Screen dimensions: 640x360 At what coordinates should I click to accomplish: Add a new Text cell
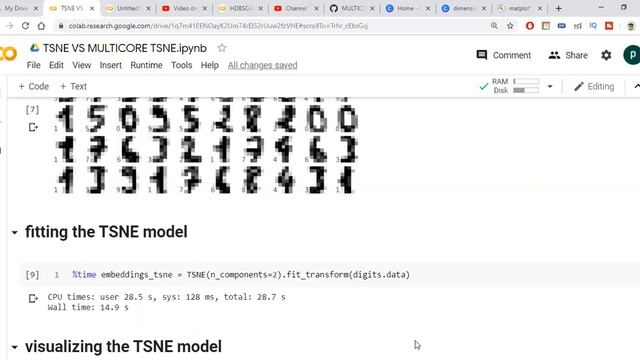pos(73,87)
